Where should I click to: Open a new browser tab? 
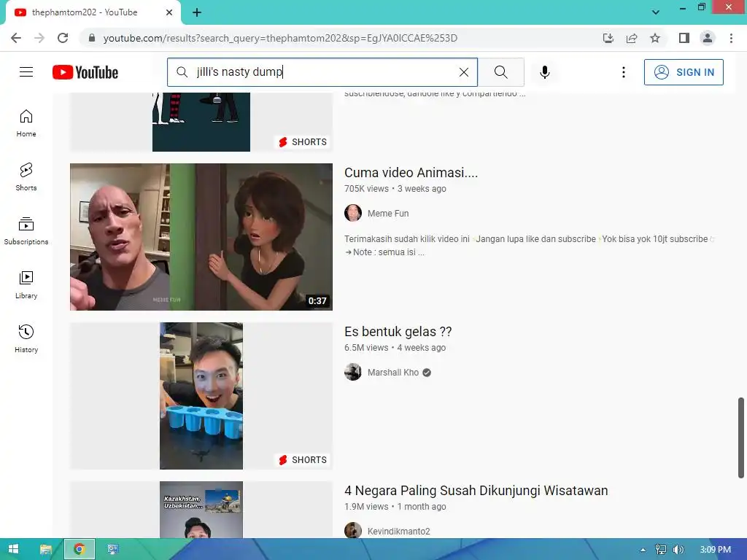pyautogui.click(x=197, y=12)
